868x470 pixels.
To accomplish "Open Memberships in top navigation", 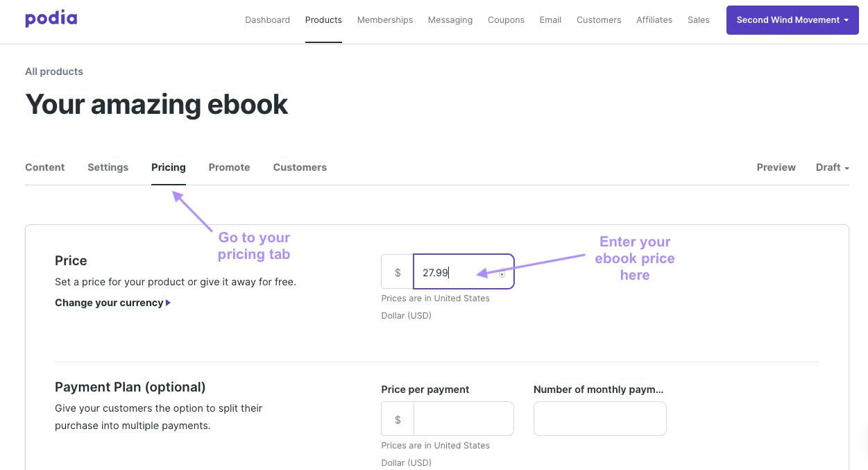I will (385, 20).
